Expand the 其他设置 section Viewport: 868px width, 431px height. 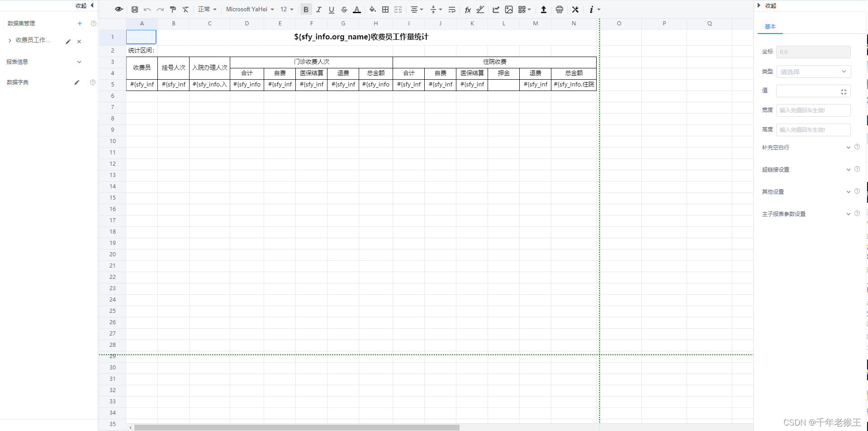coord(849,192)
